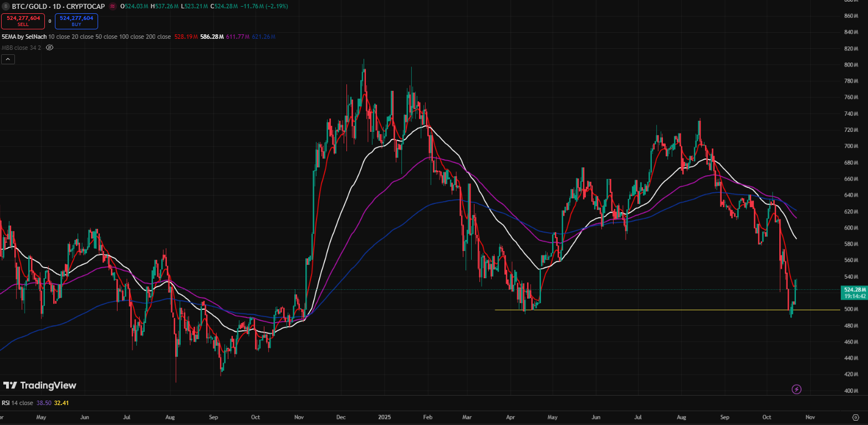
Task: Click the spread value between Sell and Buy
Action: [x=49, y=21]
